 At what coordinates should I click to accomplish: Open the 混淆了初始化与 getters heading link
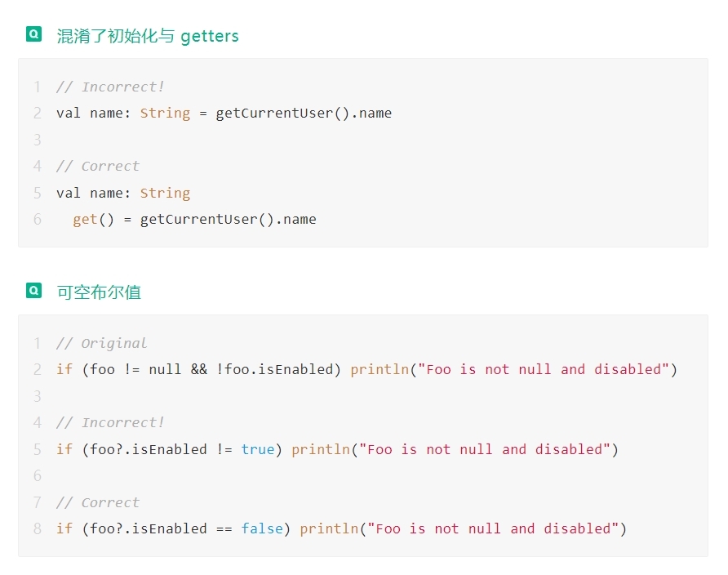[x=148, y=36]
